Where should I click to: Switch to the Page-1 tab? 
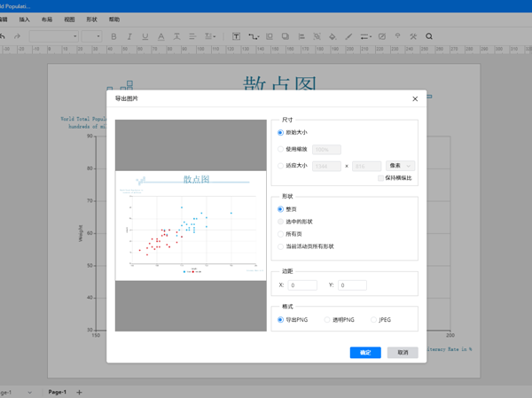click(x=58, y=392)
